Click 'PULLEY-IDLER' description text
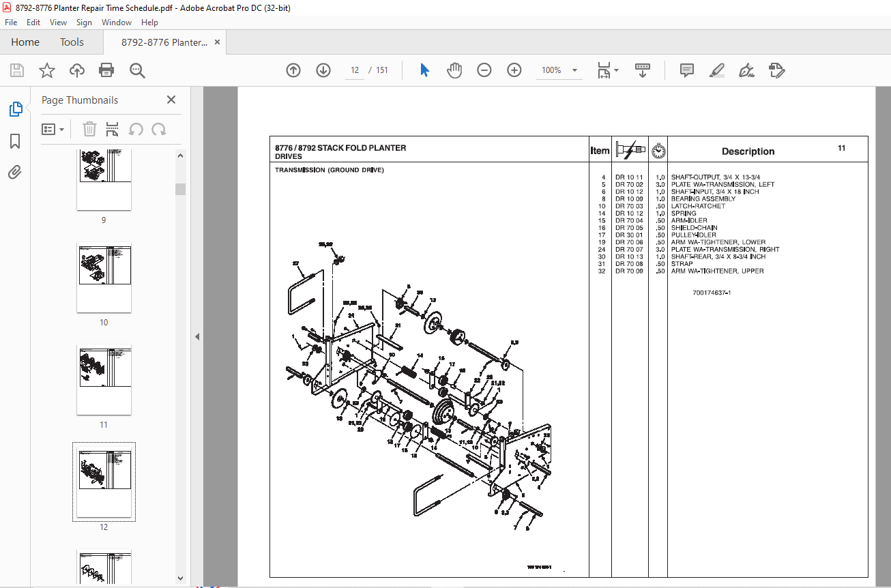 [694, 235]
